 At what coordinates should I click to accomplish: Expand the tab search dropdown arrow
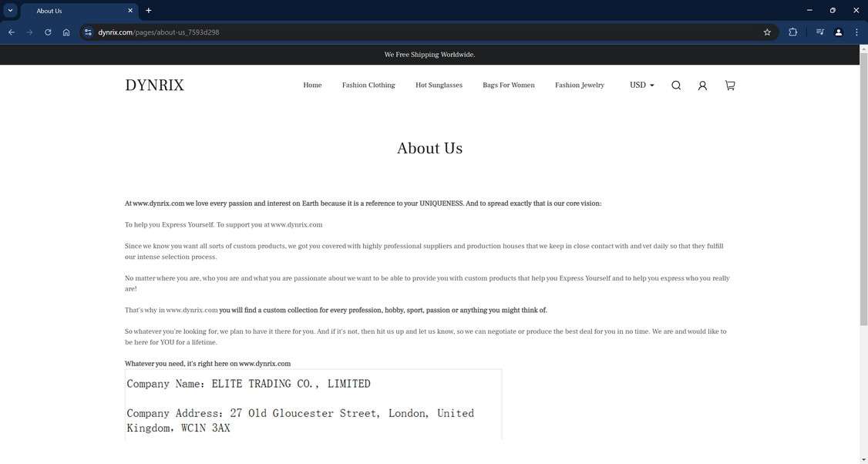coord(10,11)
